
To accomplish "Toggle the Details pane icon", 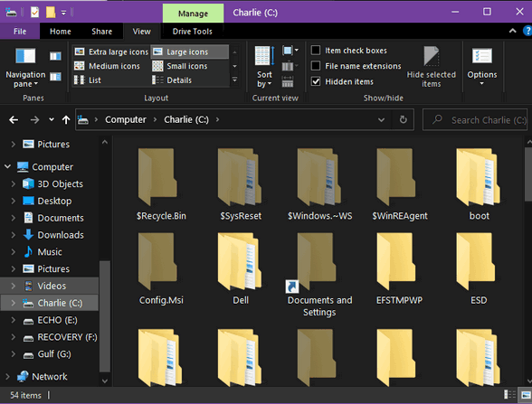I will point(55,77).
